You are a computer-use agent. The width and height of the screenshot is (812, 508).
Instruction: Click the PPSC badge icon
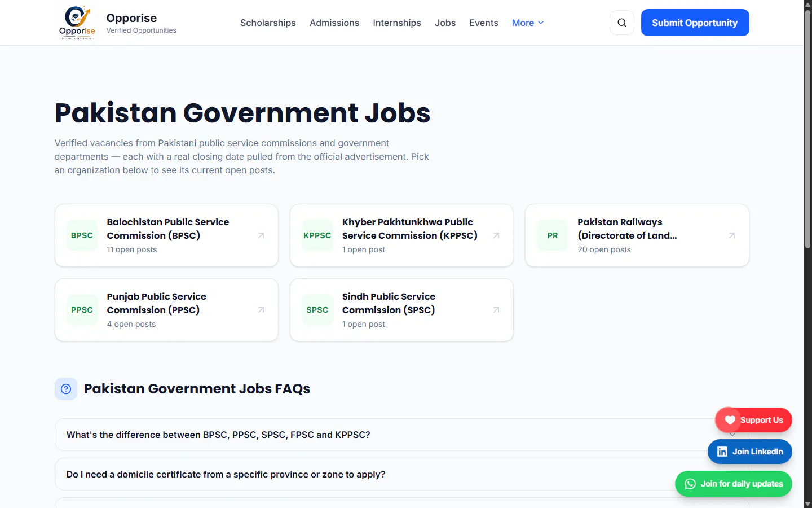coord(82,310)
